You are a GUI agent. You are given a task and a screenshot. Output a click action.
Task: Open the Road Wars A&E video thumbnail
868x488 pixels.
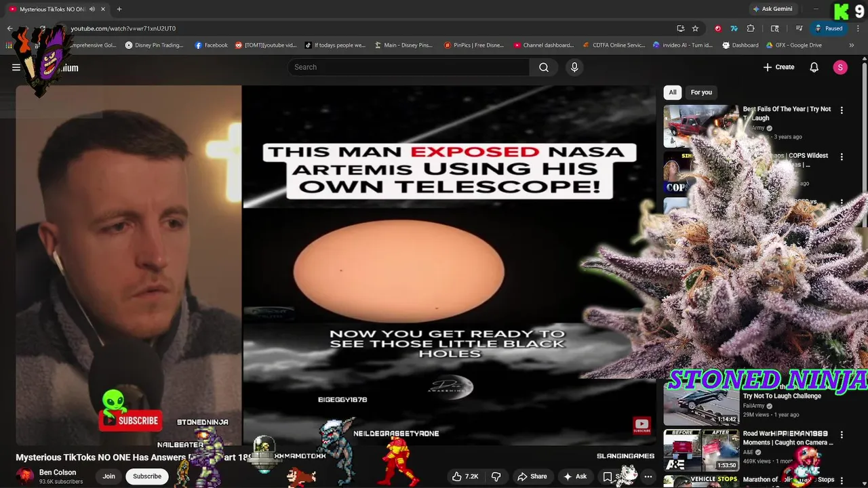tap(701, 450)
